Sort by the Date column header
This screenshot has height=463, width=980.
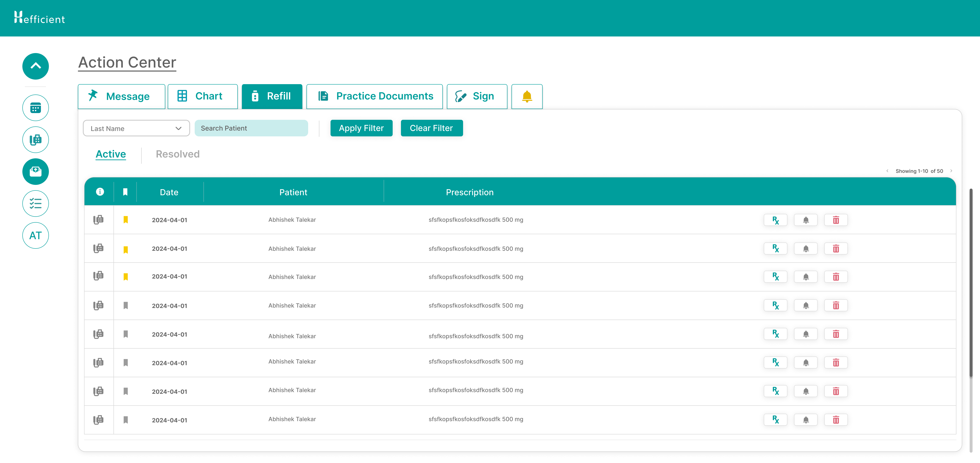(x=169, y=192)
